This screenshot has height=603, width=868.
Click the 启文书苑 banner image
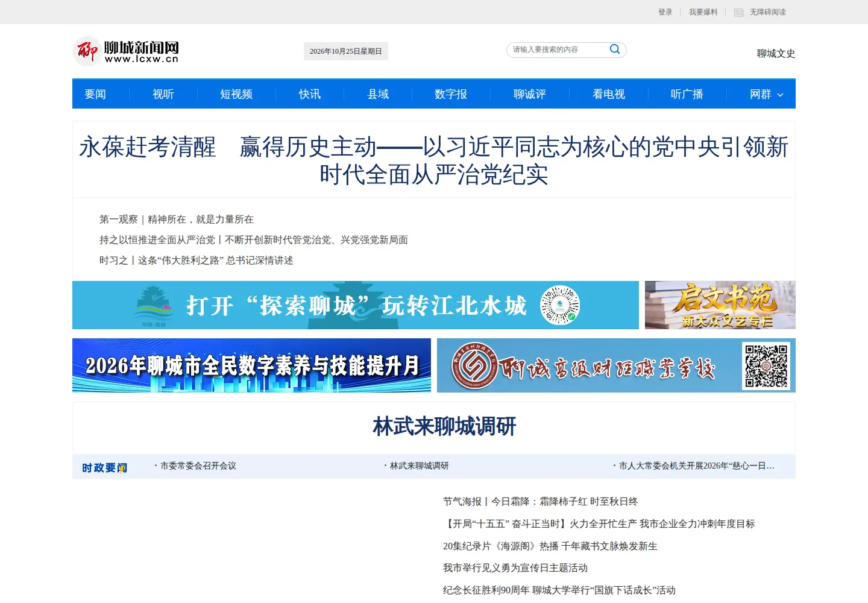tap(720, 305)
